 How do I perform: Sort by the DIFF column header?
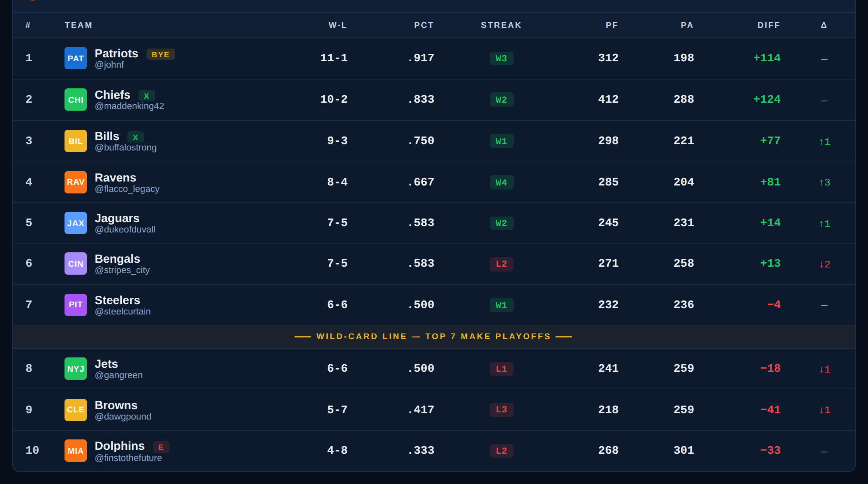[x=769, y=25]
